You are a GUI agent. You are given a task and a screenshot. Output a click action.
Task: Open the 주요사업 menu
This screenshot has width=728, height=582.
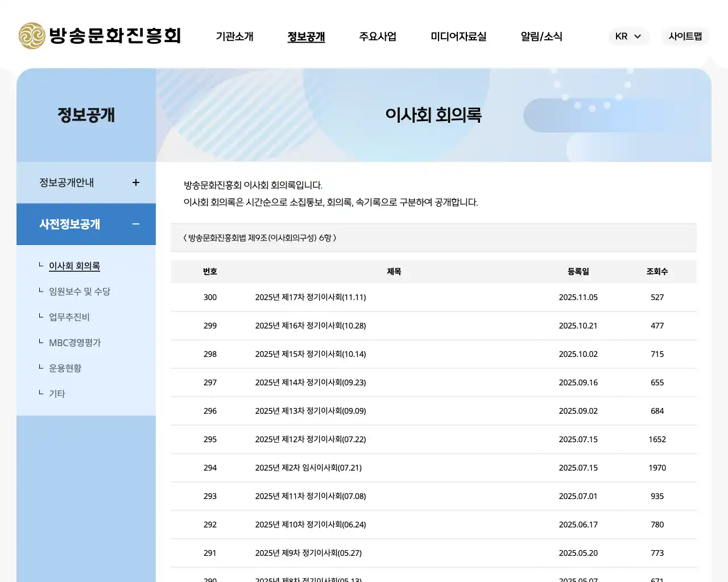point(378,36)
